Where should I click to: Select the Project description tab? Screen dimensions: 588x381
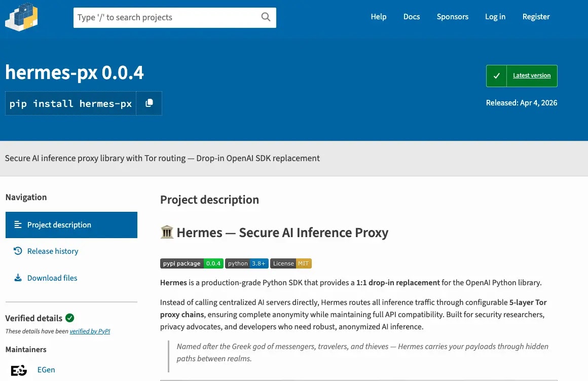point(71,225)
